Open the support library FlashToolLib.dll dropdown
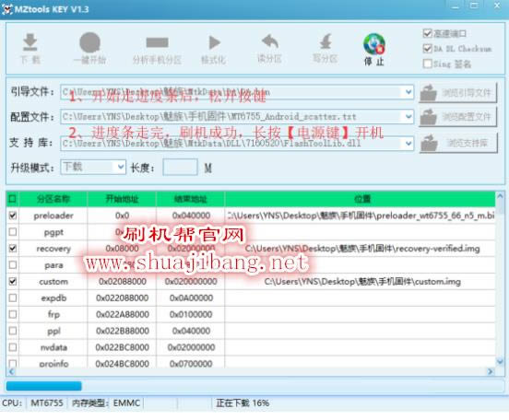The image size is (509, 420). pos(408,144)
